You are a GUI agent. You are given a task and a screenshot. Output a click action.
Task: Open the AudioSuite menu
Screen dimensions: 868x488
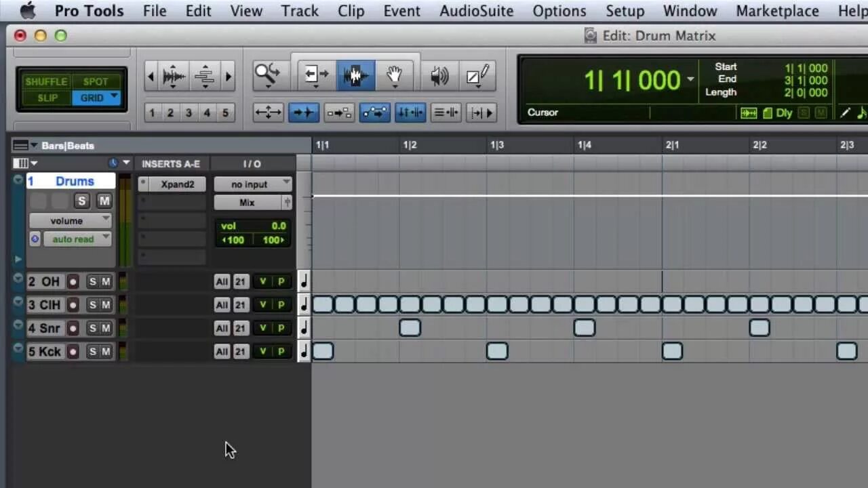477,11
